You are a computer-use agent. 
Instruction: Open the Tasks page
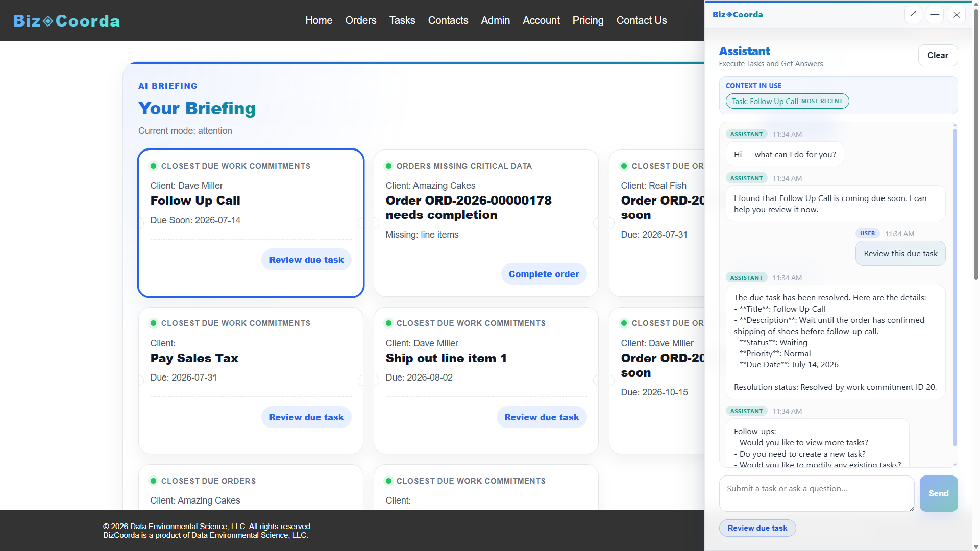point(402,20)
